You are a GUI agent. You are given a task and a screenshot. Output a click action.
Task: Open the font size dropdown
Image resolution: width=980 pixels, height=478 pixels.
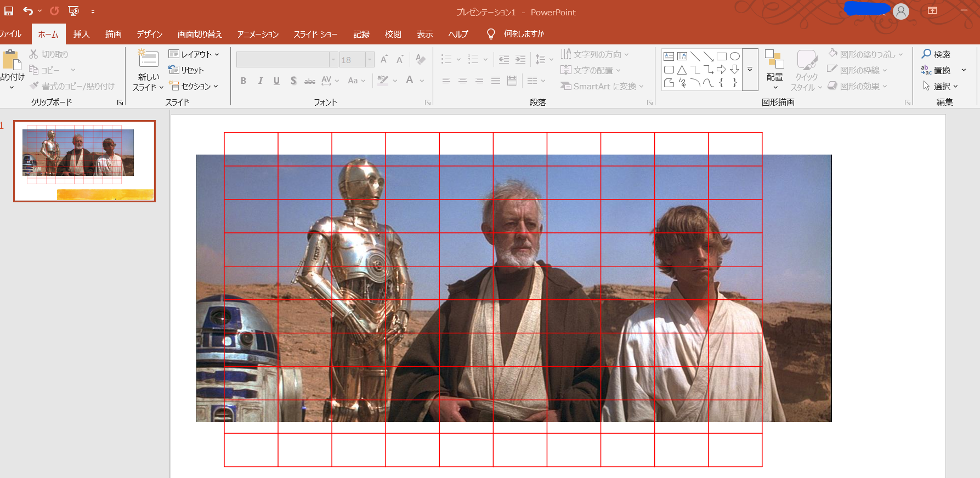pyautogui.click(x=370, y=59)
